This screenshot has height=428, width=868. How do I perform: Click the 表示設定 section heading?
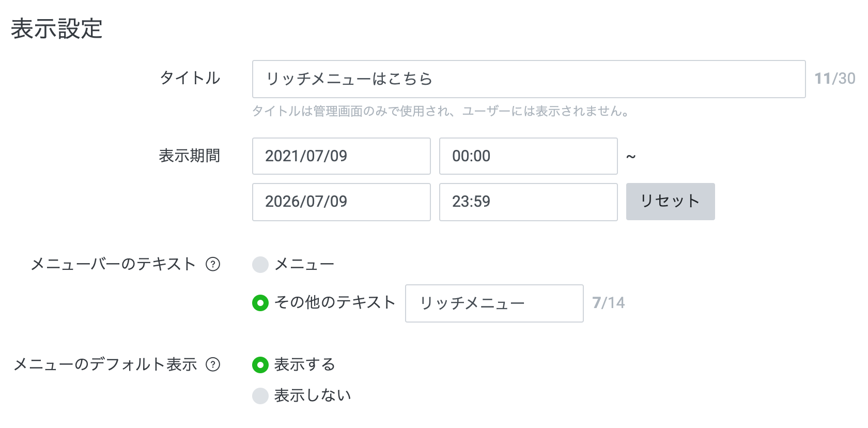(x=57, y=29)
